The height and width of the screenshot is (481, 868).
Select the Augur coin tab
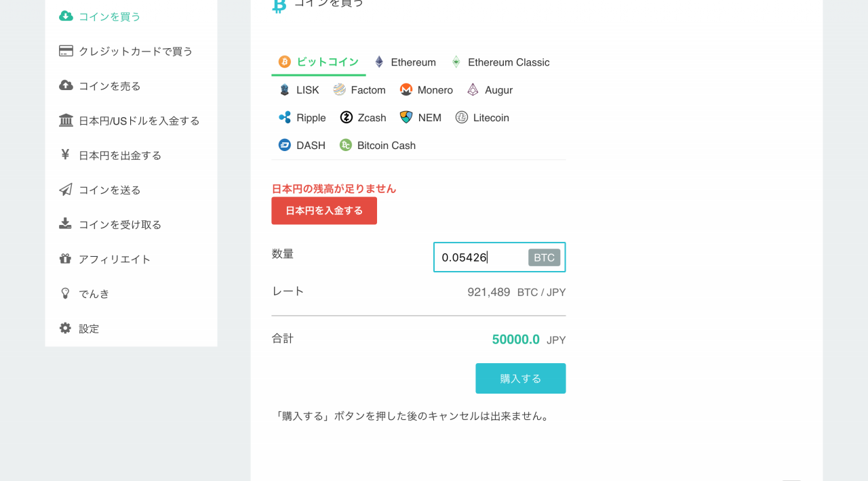[490, 90]
